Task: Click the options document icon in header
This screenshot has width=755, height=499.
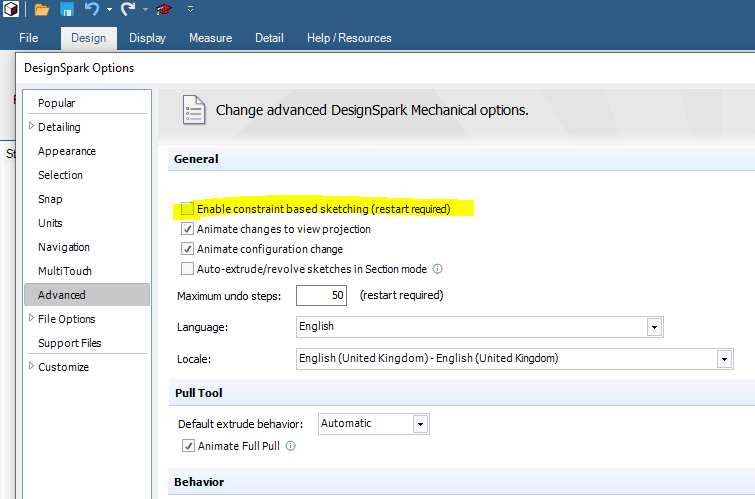Action: coord(194,110)
